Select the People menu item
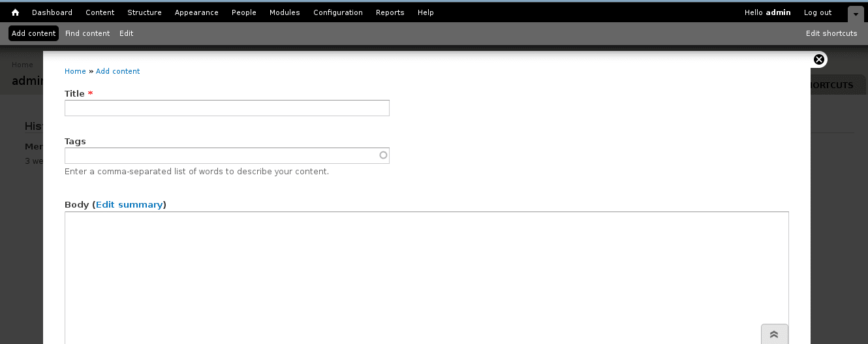This screenshot has width=868, height=344. pos(244,12)
